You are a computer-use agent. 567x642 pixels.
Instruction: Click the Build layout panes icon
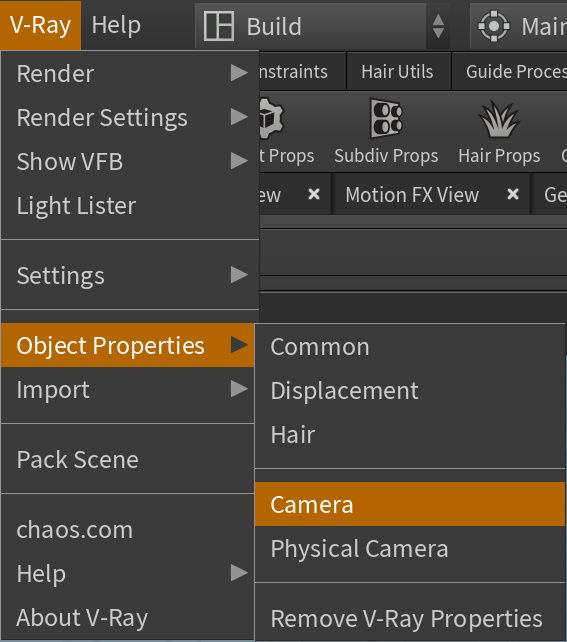pos(219,26)
